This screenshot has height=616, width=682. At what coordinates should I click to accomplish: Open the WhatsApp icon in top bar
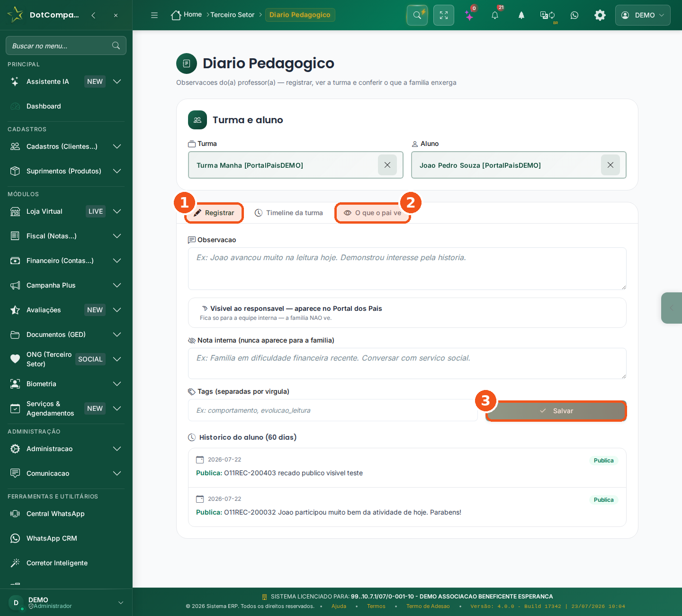click(574, 15)
